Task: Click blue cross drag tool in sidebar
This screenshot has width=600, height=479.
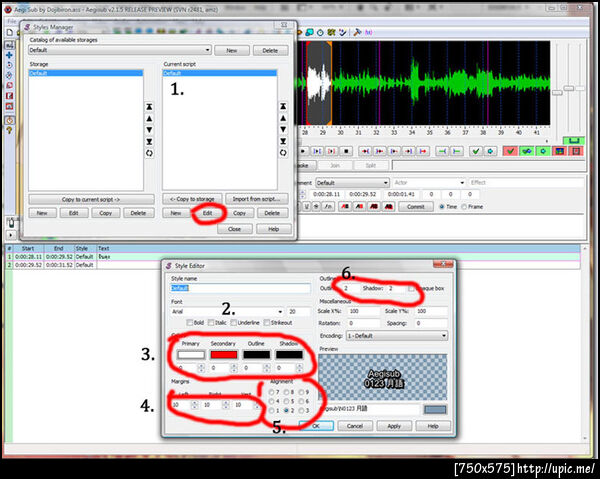Action: coord(9,55)
